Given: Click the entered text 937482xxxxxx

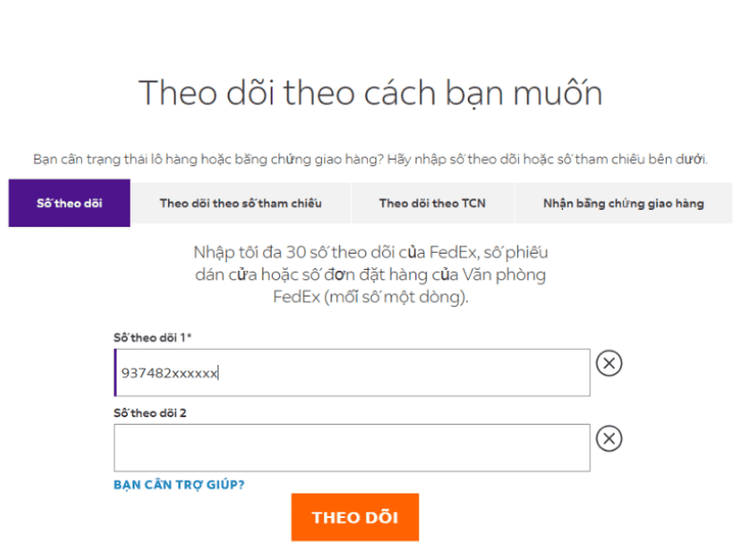Looking at the screenshot, I should (169, 372).
